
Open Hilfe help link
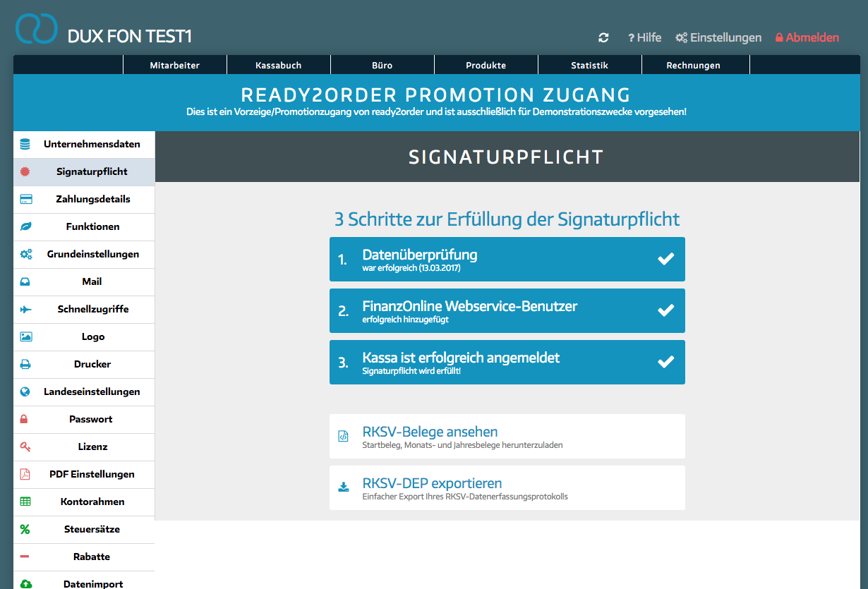(x=644, y=37)
